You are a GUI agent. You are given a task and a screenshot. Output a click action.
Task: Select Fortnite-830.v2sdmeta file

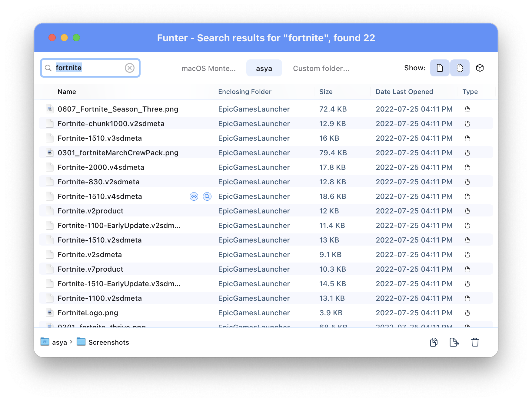click(x=98, y=182)
